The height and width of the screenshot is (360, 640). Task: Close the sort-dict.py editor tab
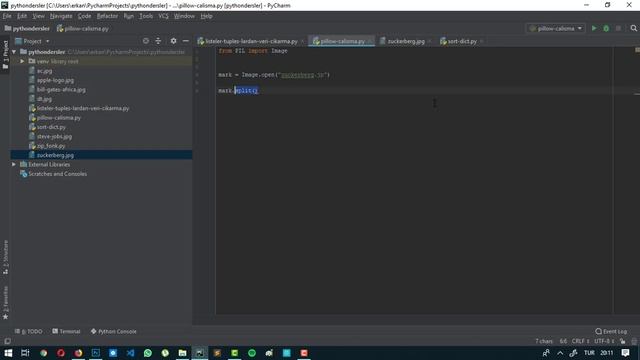coord(482,41)
